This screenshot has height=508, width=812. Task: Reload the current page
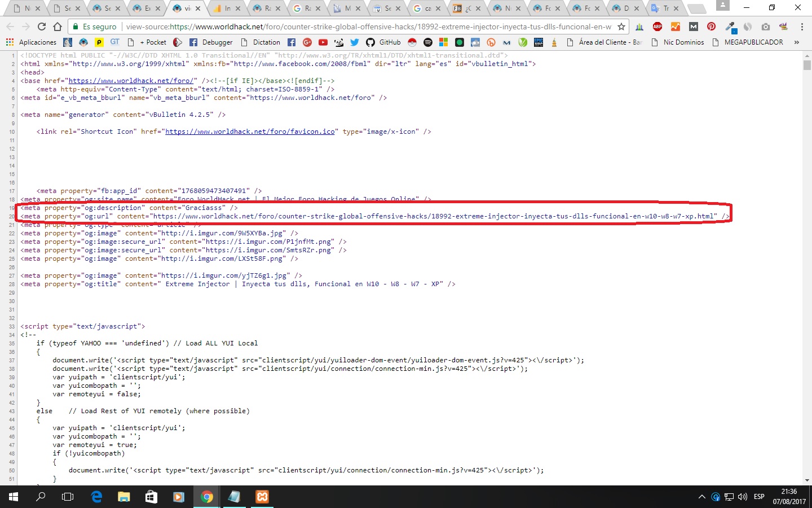41,27
